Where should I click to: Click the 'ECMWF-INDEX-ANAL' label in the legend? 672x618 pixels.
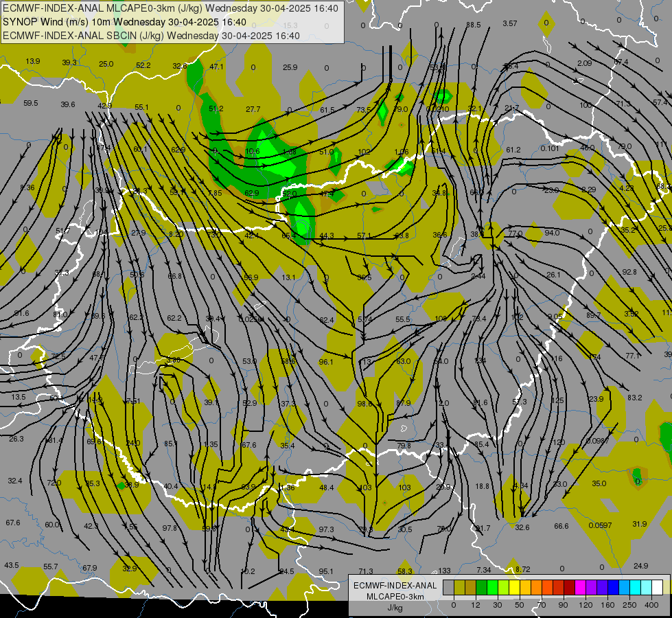point(395,586)
